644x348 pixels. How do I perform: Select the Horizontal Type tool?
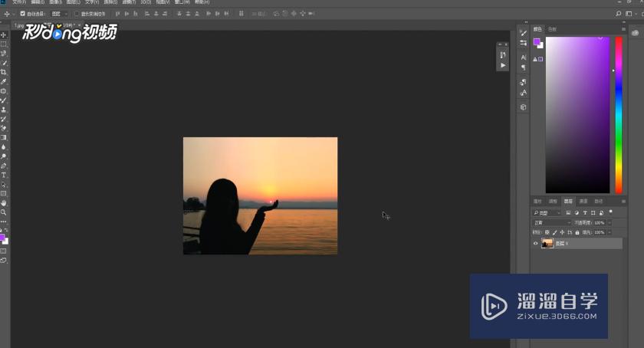4,176
